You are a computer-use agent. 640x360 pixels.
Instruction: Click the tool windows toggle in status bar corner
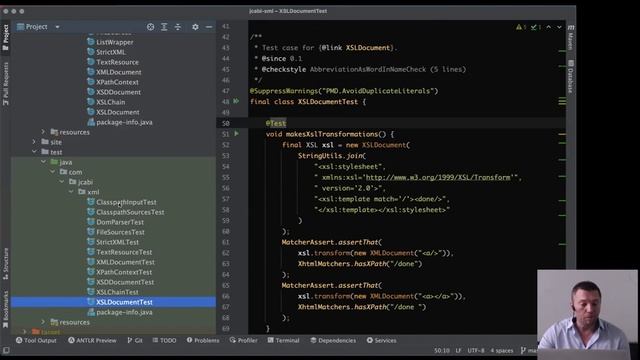tap(6, 351)
